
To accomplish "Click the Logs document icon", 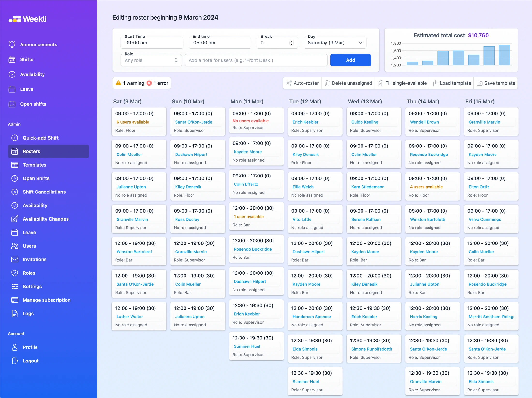I will tap(15, 314).
